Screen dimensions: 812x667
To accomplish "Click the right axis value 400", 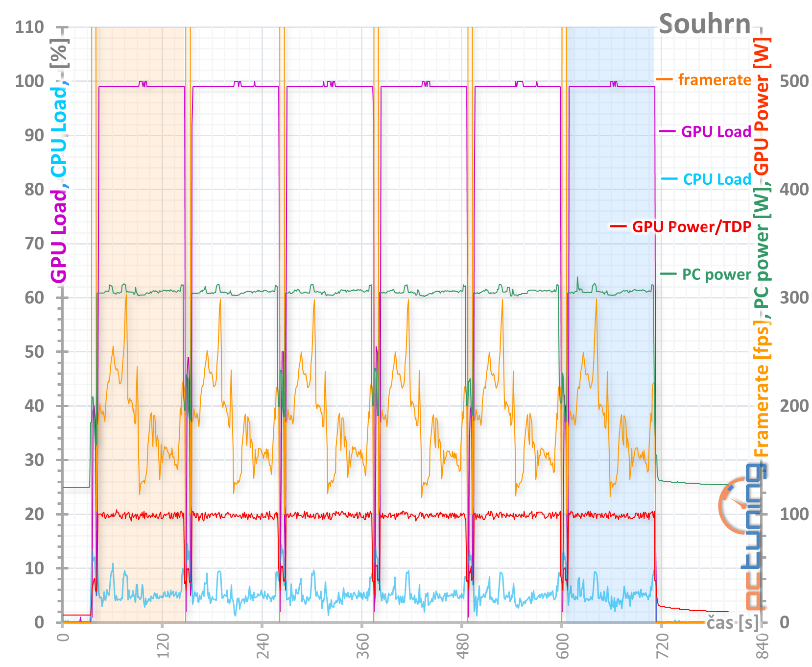I will tap(794, 189).
